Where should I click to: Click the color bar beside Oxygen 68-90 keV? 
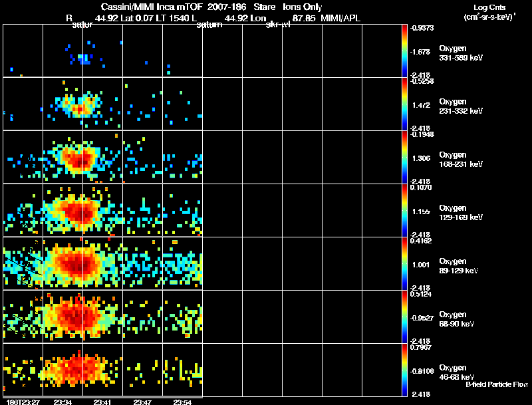click(404, 317)
